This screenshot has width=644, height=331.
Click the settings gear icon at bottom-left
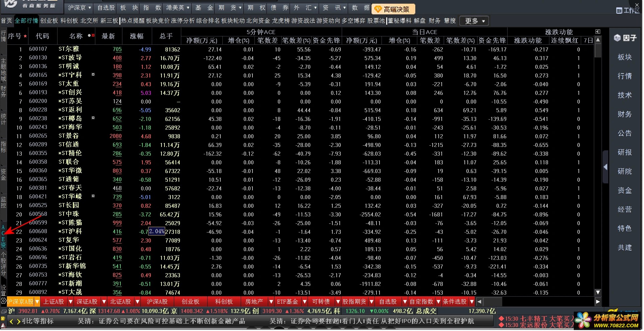[x=3, y=301]
